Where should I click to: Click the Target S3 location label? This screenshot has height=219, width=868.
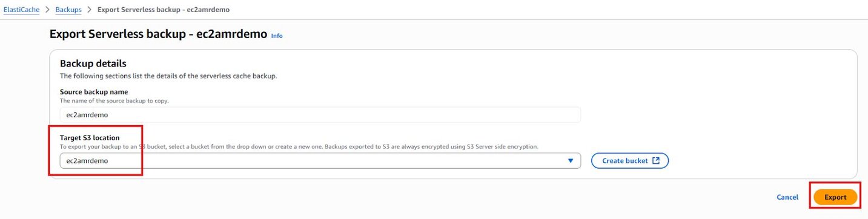[x=90, y=138]
